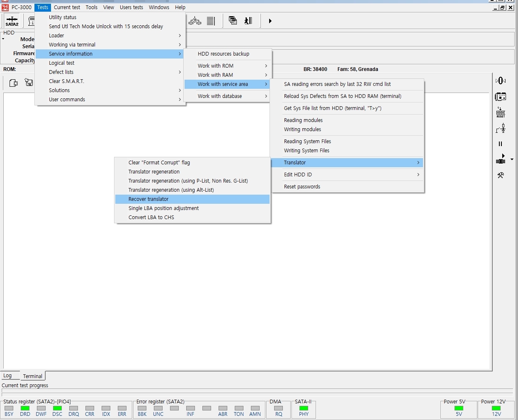The height and width of the screenshot is (420, 518).
Task: Select Translator regeneration using P-List option
Action: (192, 181)
